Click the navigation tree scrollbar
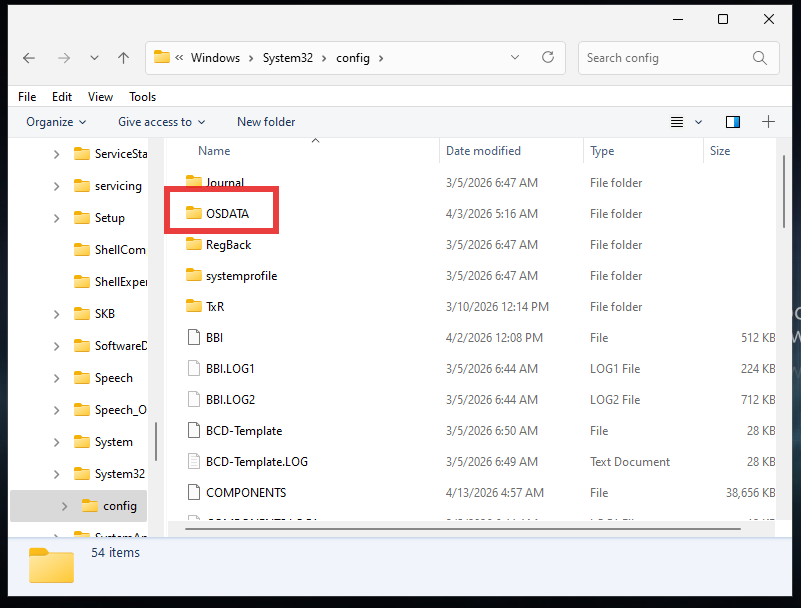 [156, 441]
